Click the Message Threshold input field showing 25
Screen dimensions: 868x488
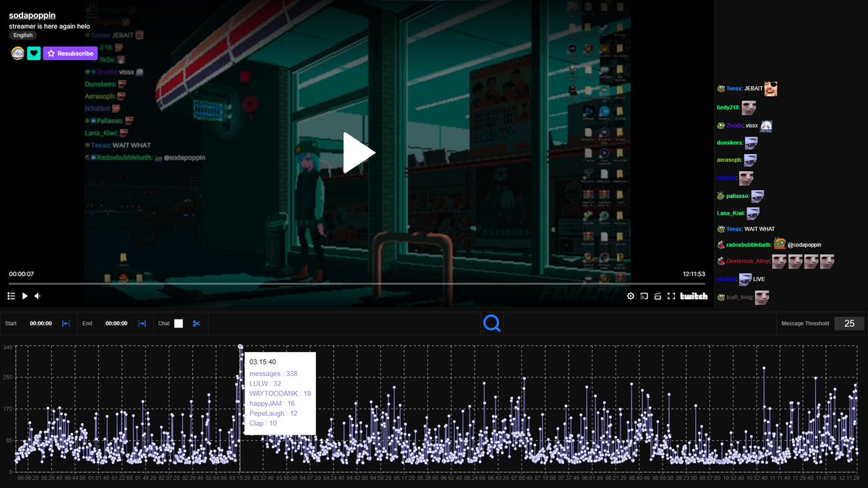tap(849, 323)
